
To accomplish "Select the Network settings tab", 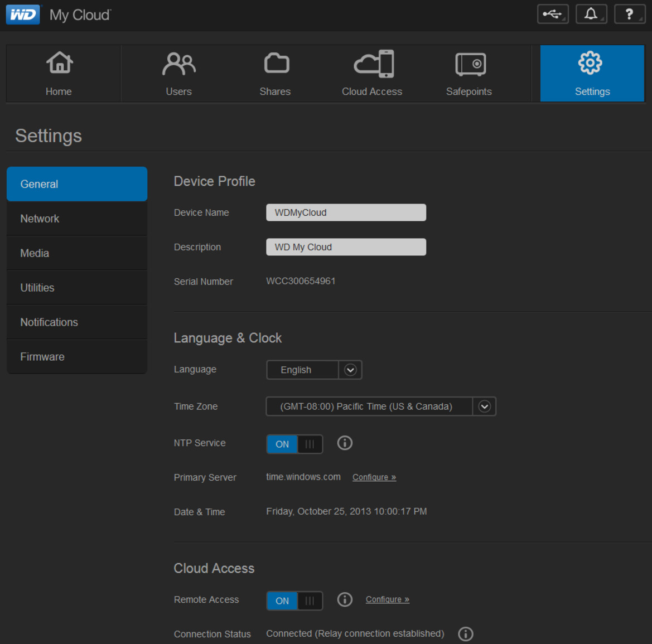I will [77, 219].
